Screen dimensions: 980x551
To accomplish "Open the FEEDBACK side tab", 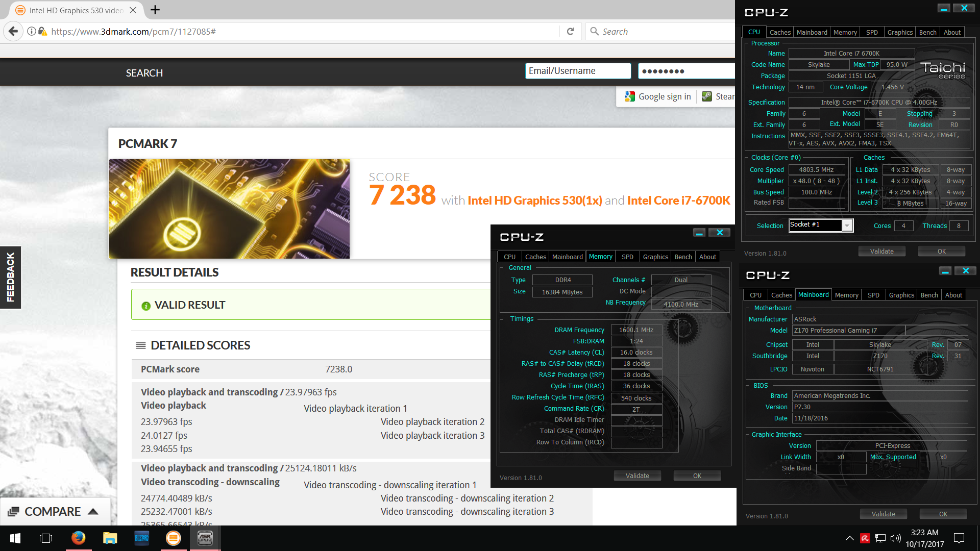I will [10, 278].
